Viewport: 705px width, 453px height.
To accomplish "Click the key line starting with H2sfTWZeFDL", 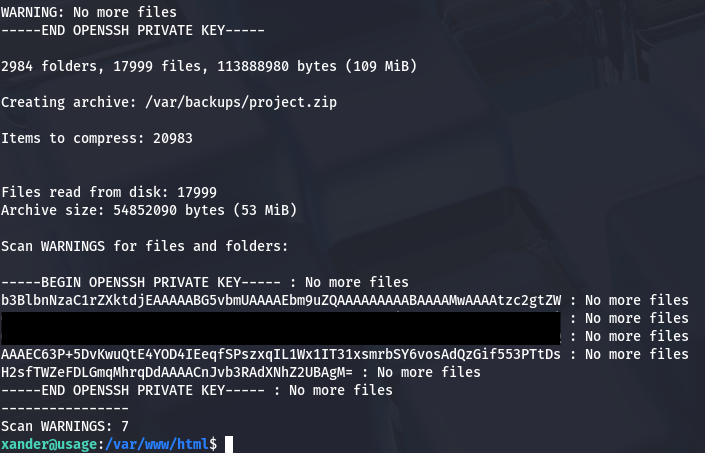I will coord(241,372).
